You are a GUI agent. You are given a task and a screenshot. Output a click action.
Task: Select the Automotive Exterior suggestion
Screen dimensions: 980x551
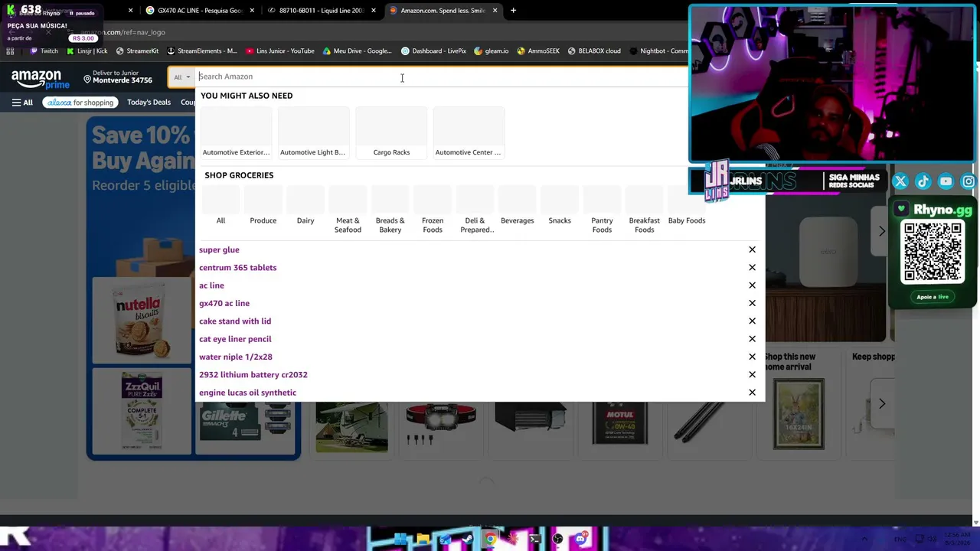pos(236,133)
